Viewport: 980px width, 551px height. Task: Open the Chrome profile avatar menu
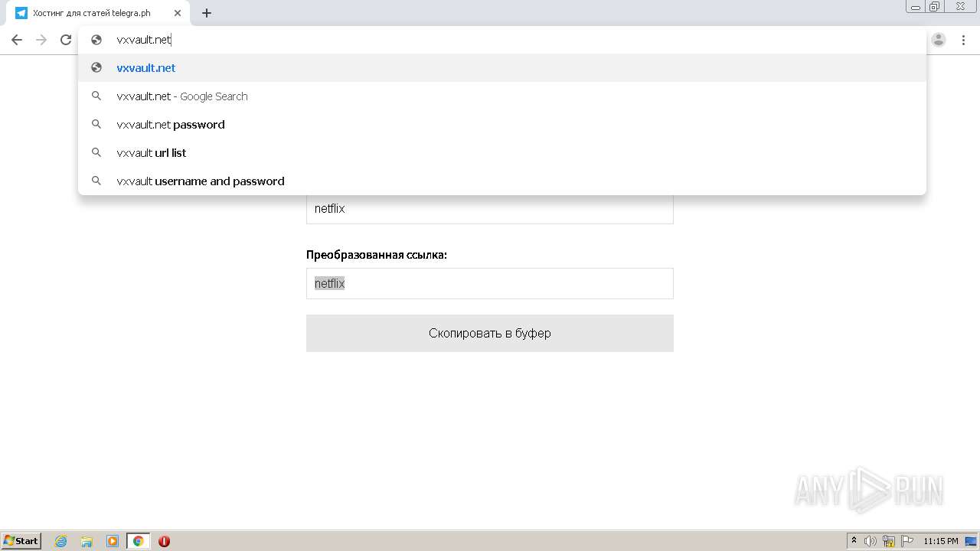939,40
